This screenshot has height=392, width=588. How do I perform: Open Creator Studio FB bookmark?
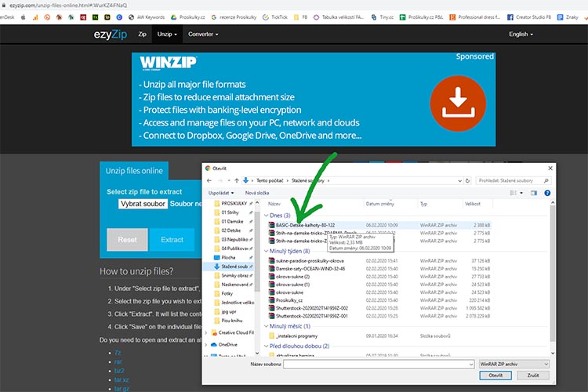pyautogui.click(x=529, y=17)
